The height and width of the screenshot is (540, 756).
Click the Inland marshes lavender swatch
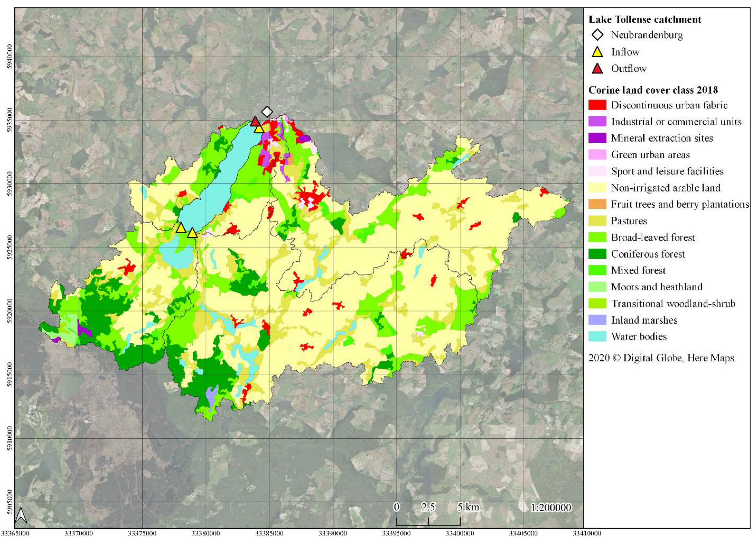coord(597,320)
